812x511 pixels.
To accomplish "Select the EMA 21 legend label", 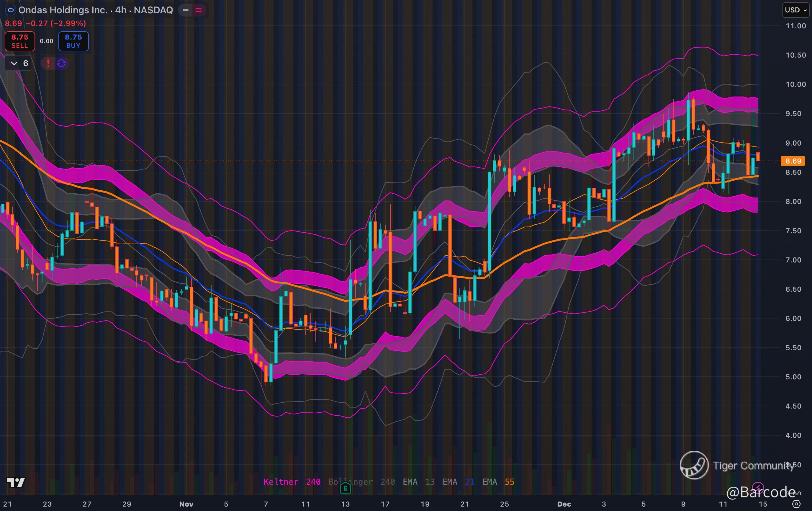I will 458,482.
